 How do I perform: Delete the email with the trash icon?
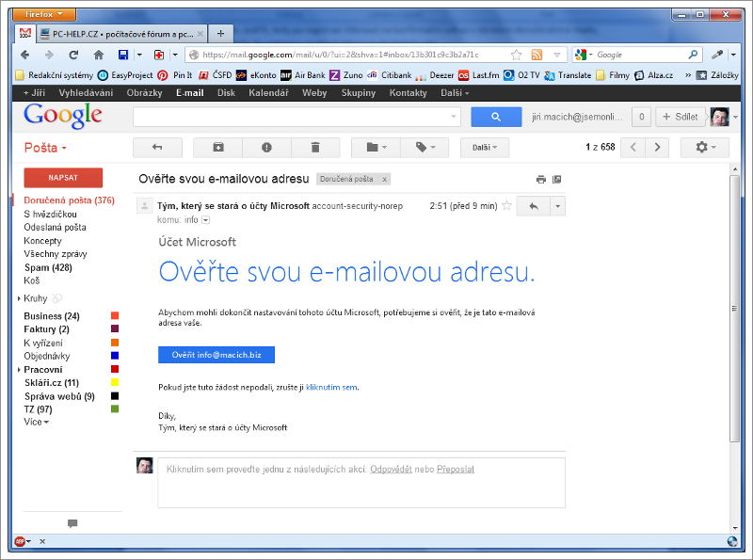[x=315, y=147]
